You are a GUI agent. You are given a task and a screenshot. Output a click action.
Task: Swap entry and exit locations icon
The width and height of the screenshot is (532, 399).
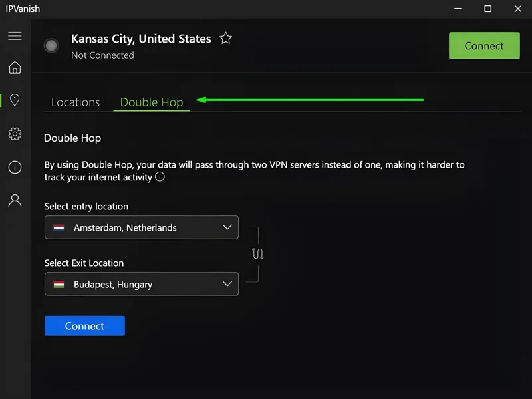258,254
